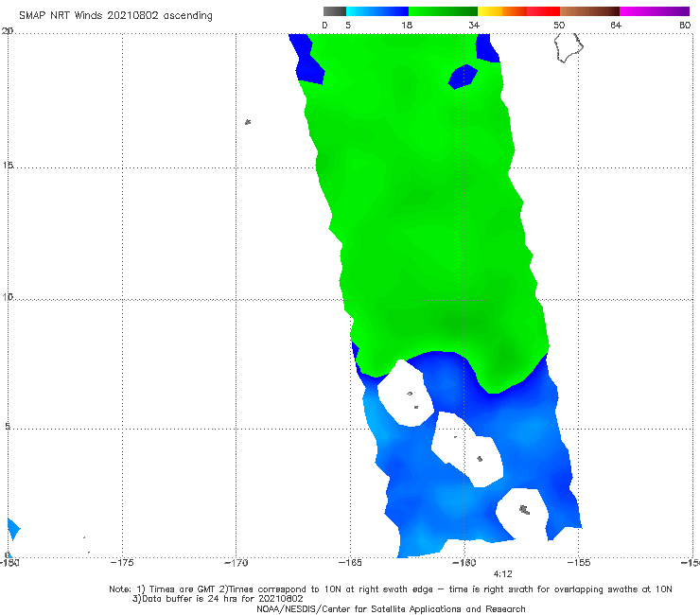Click the small island mark near 16.5N -169.5

(x=248, y=122)
